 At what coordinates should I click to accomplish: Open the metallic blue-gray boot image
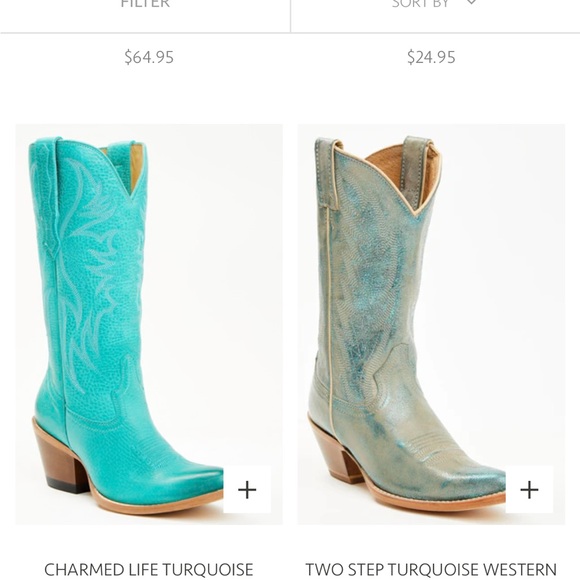(431, 324)
